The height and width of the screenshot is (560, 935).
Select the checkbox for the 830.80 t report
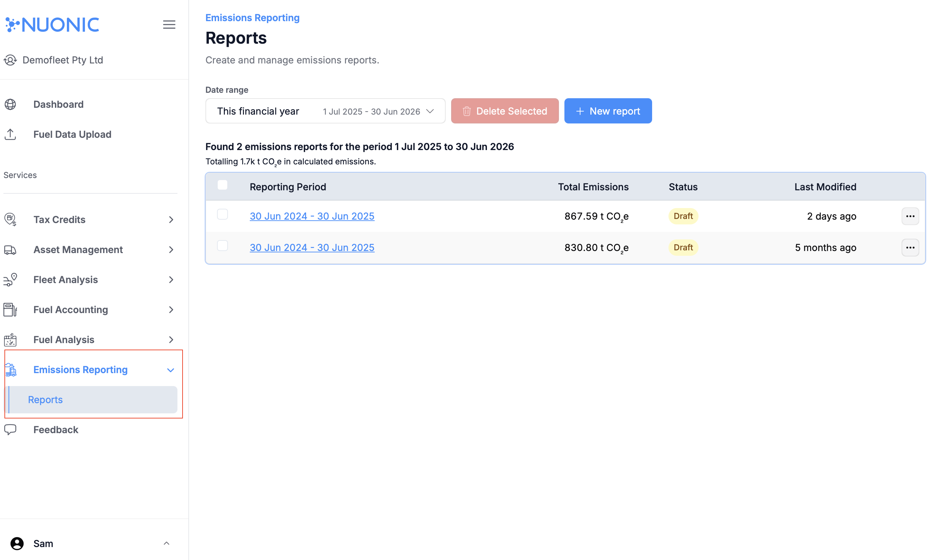point(222,245)
